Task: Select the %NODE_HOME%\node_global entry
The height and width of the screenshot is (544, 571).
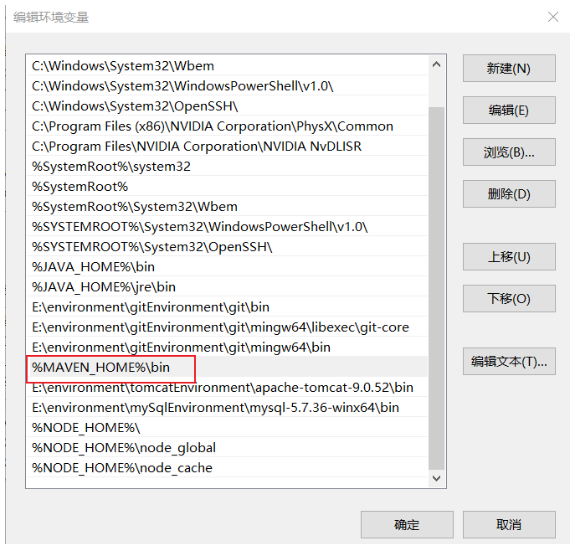Action: tap(227, 447)
